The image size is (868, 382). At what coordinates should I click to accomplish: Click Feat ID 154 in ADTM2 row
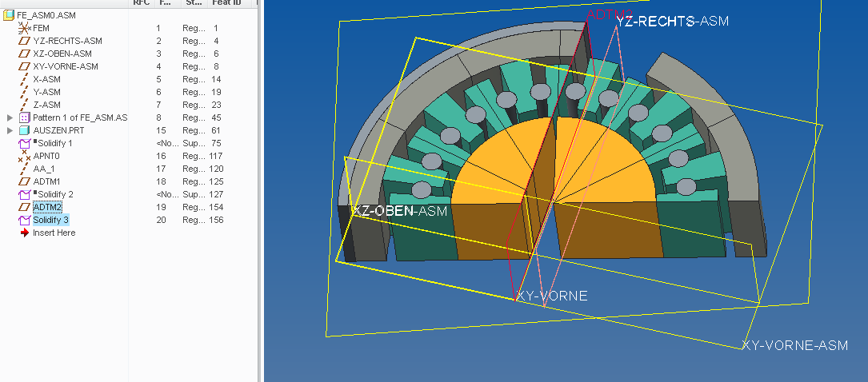coord(217,207)
